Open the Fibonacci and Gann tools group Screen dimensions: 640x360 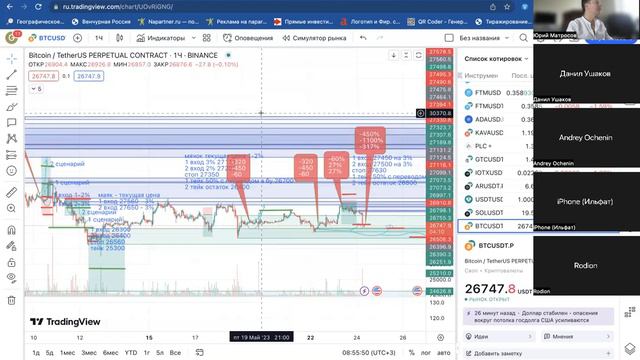[11, 91]
